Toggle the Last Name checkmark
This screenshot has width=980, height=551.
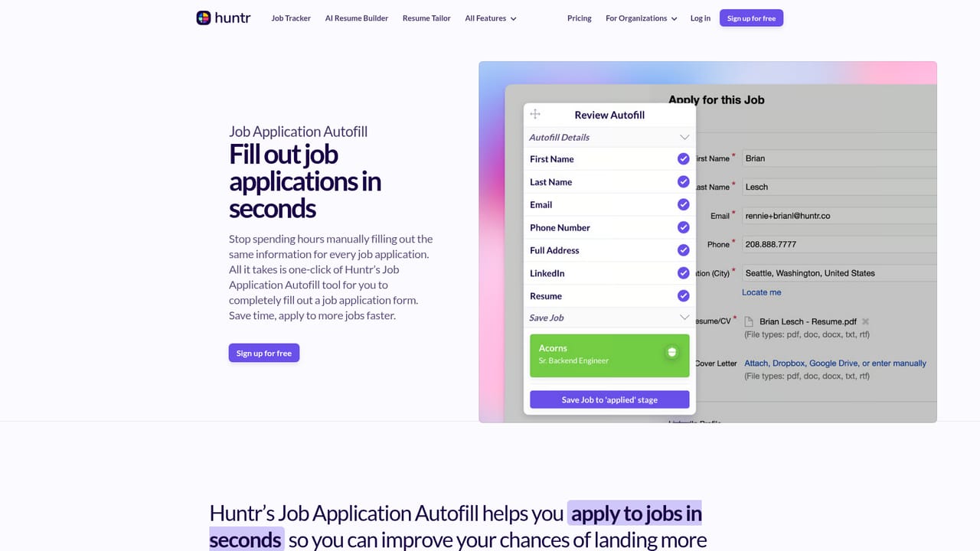pyautogui.click(x=683, y=182)
